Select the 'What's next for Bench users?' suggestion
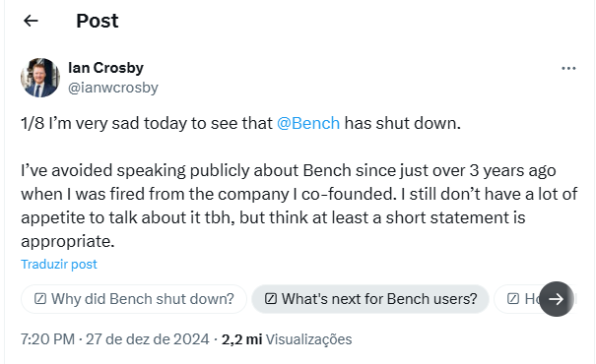 370,299
